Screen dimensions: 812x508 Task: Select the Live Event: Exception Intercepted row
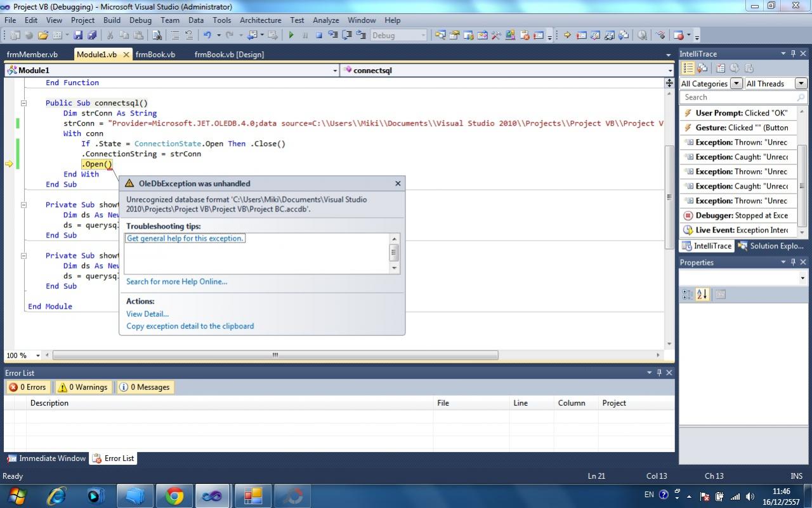coord(737,230)
